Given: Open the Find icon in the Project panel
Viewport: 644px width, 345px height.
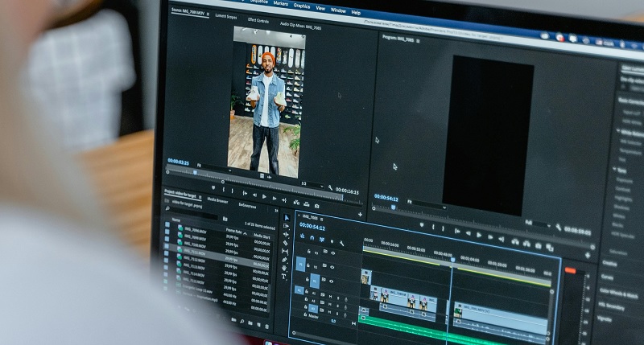Looking at the screenshot, I should [x=242, y=321].
